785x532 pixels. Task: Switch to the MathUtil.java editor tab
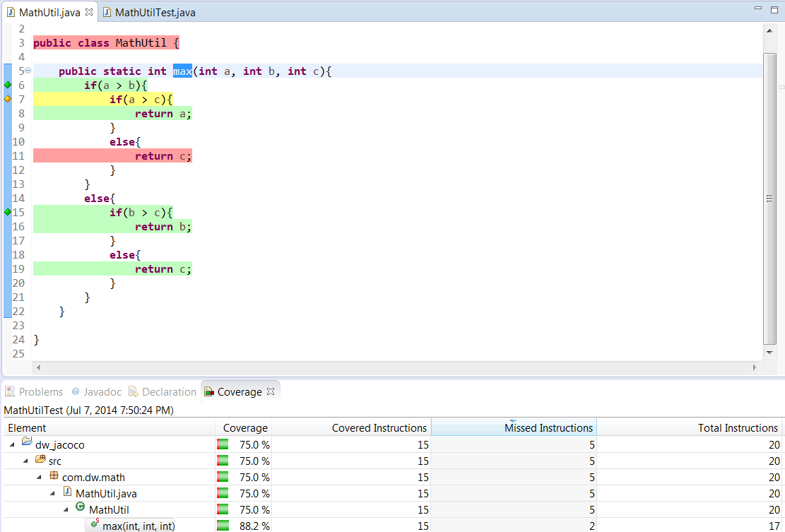[x=49, y=13]
